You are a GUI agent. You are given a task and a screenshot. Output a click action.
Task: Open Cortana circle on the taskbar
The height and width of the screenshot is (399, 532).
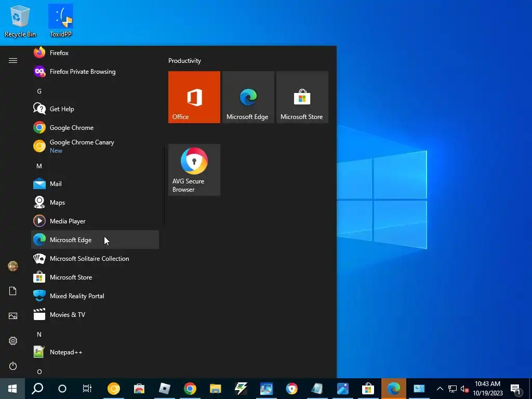62,389
